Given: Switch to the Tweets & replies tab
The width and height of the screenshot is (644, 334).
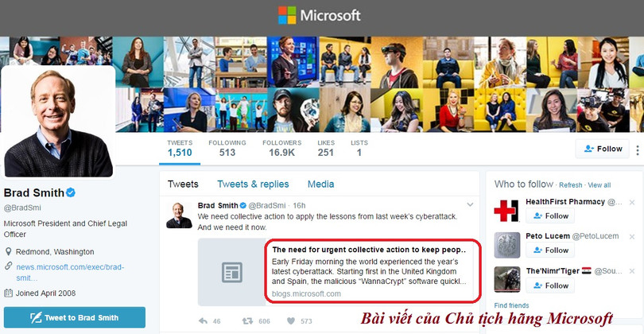Looking at the screenshot, I should [253, 184].
